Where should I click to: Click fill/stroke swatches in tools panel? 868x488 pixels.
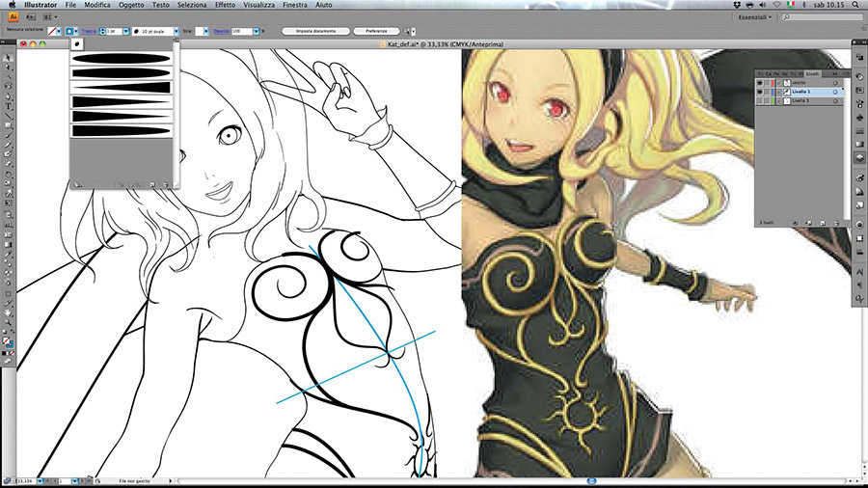point(8,344)
